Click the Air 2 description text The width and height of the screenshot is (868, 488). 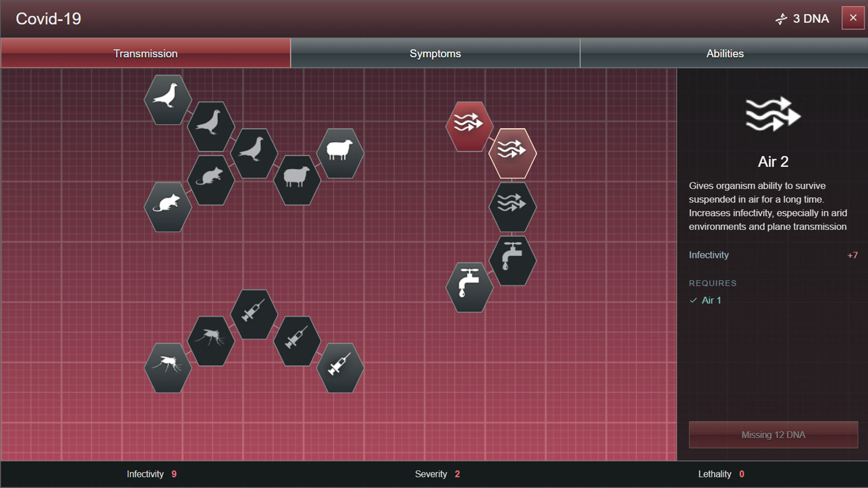[768, 206]
